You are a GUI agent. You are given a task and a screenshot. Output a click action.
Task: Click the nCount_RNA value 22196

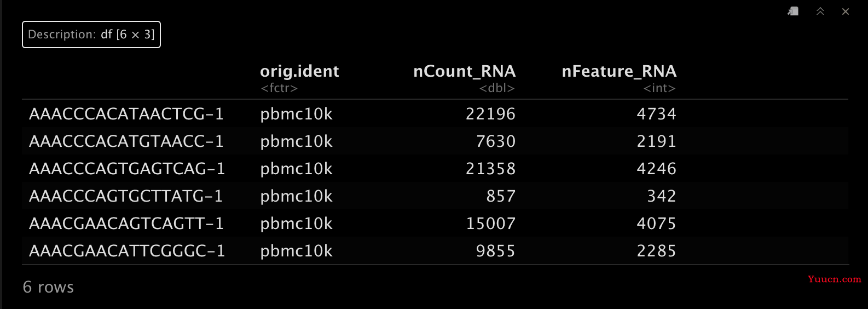(490, 114)
